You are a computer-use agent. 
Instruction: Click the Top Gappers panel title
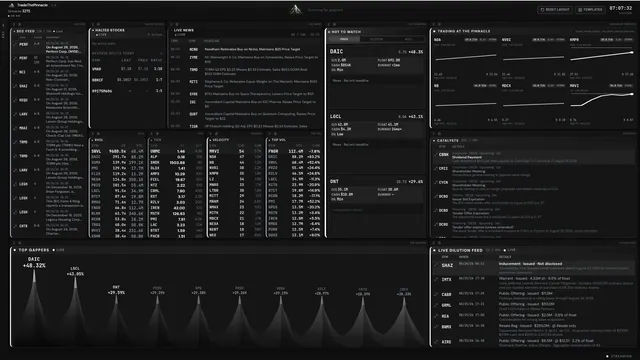tap(33, 250)
